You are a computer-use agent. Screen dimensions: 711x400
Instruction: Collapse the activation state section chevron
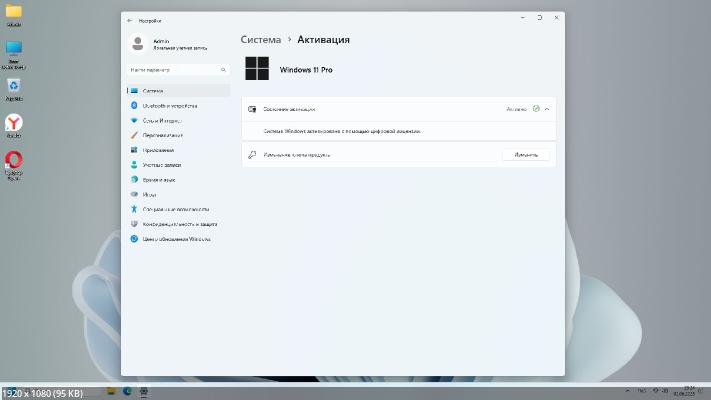(x=547, y=109)
